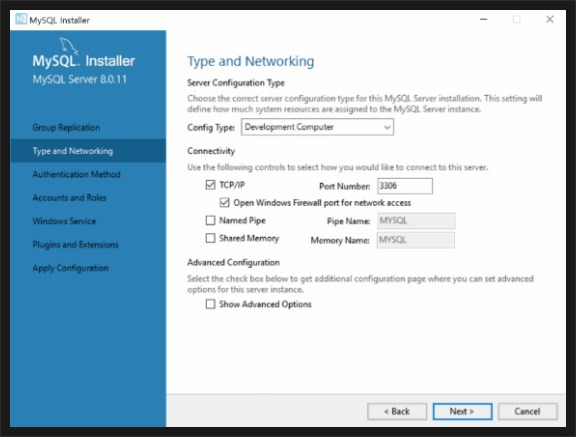Image resolution: width=576 pixels, height=437 pixels.
Task: Check Show Advanced Options
Action: click(210, 304)
